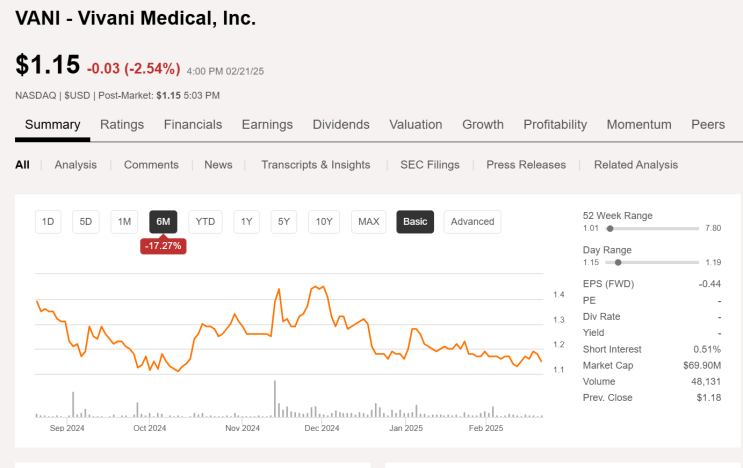Switch chart to Advanced mode
This screenshot has height=468, width=743.
(472, 222)
